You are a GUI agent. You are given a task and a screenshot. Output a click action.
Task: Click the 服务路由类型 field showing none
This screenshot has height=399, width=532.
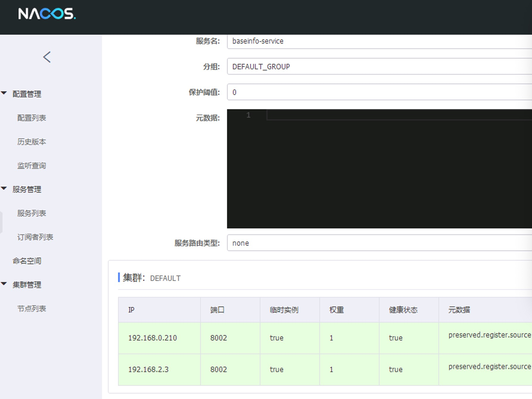point(379,243)
